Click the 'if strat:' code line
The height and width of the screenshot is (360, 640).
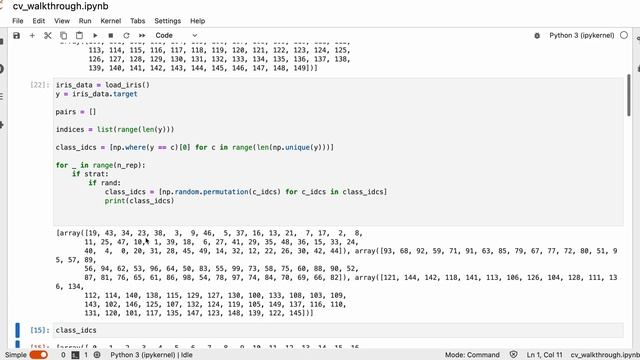pos(90,174)
